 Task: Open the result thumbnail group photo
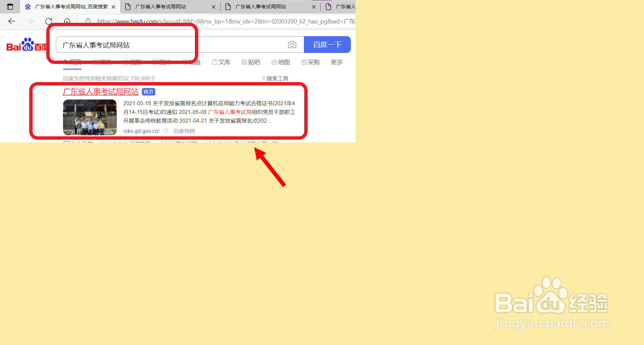point(90,117)
